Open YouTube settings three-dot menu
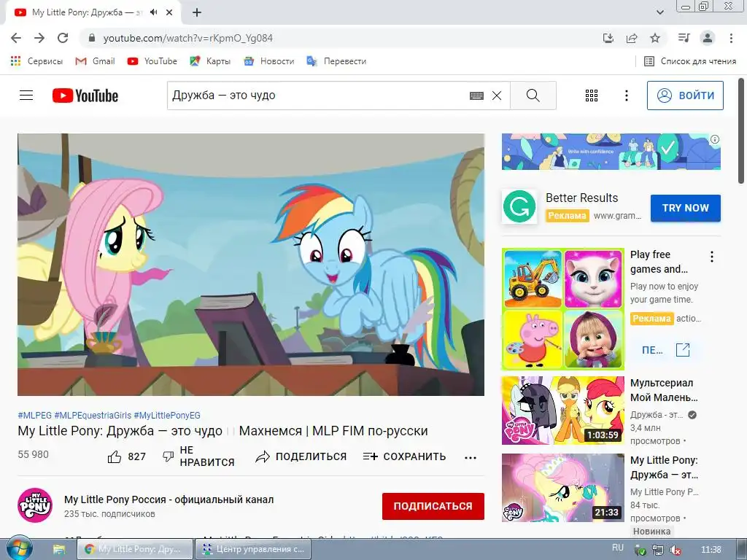Image resolution: width=747 pixels, height=560 pixels. [x=627, y=96]
